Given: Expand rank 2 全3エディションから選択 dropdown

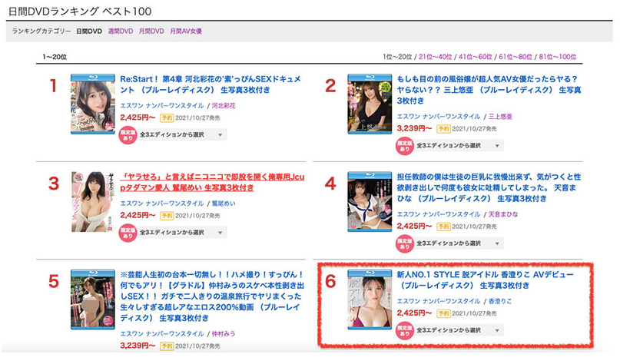Looking at the screenshot, I should coord(459,145).
